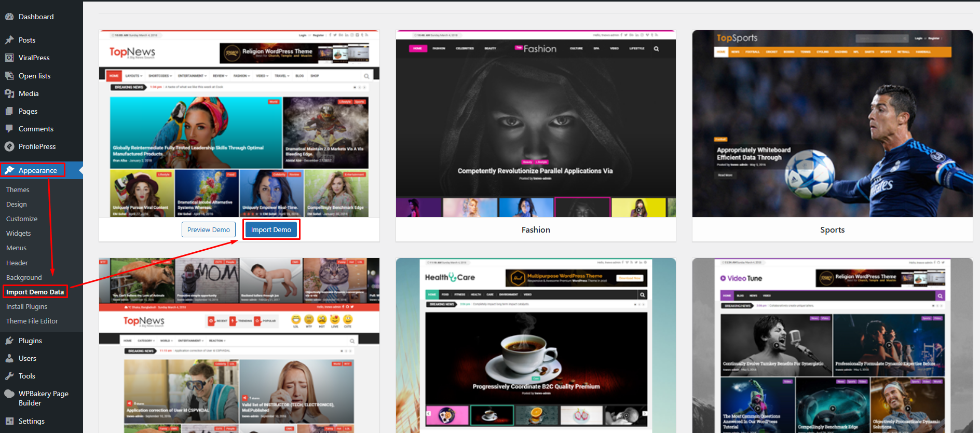Image resolution: width=980 pixels, height=433 pixels.
Task: Open Themes under Appearance
Action: [x=18, y=190]
